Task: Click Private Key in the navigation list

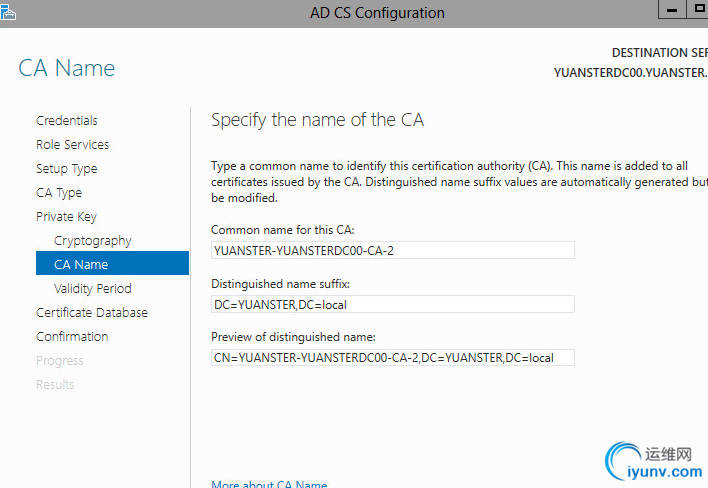Action: 66,217
